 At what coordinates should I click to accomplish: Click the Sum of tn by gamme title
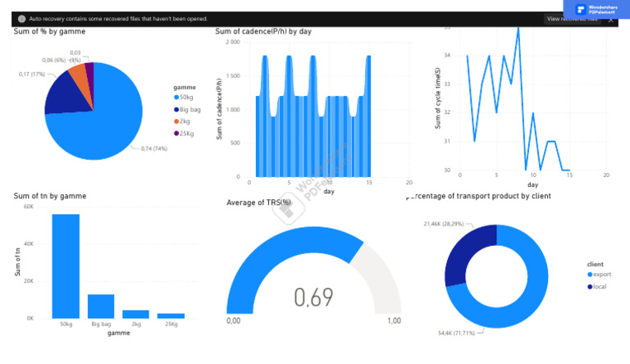tap(50, 196)
